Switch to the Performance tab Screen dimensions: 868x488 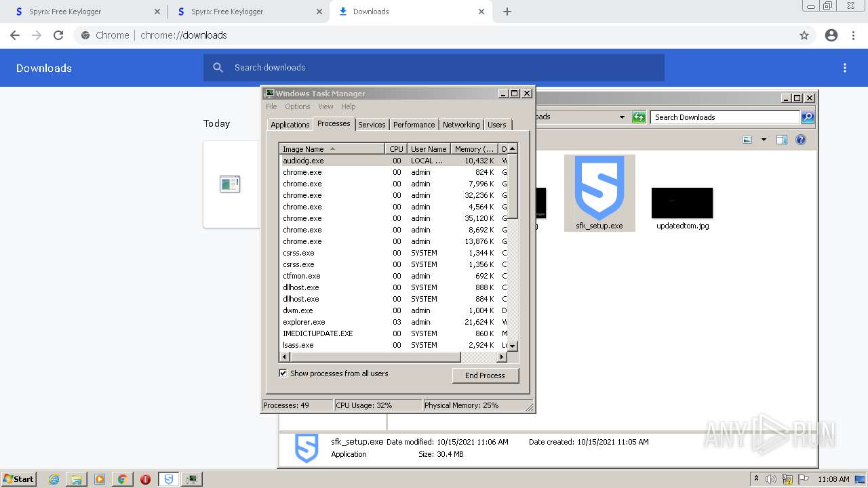point(414,125)
